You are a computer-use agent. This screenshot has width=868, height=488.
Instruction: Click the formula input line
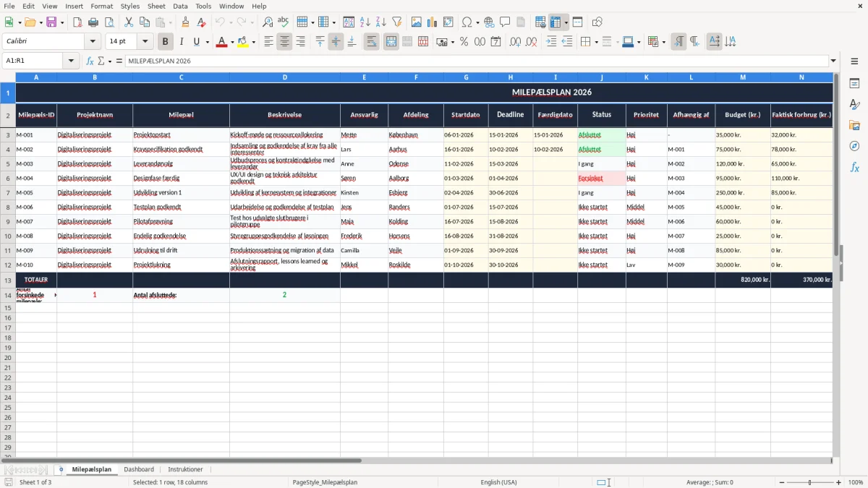tap(476, 61)
